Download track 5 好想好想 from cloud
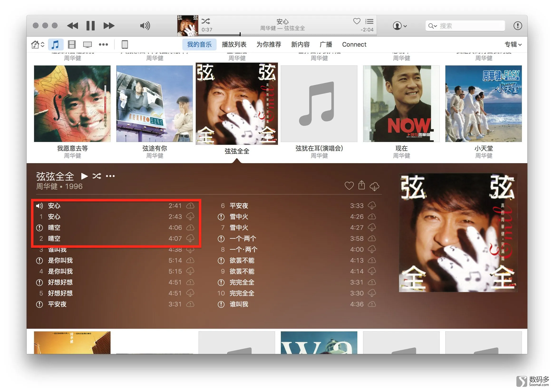Viewport: 554px width, 392px height. coord(190,293)
